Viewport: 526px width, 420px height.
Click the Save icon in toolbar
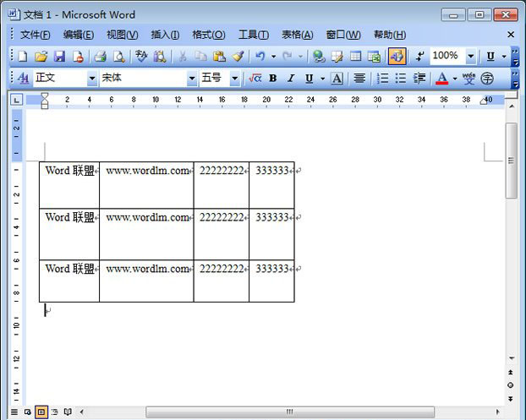point(59,57)
